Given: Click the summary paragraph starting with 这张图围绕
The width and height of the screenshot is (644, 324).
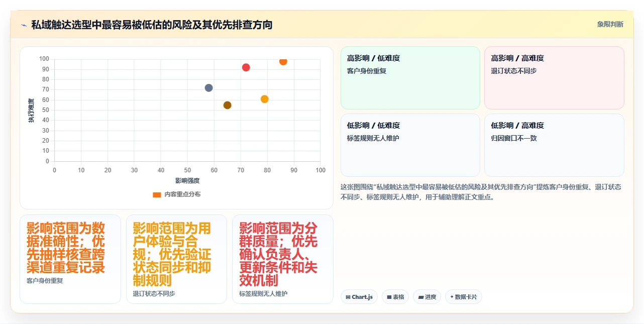Looking at the screenshot, I should coord(481,192).
